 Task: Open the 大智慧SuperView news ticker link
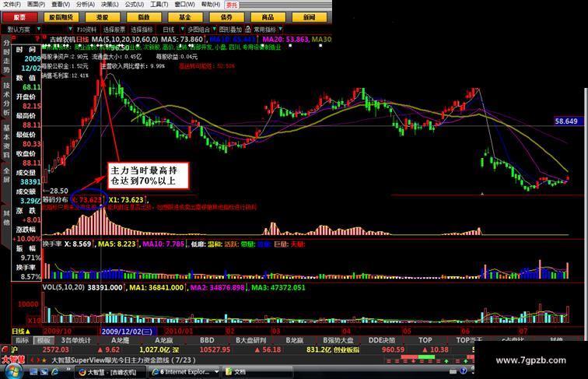tap(124, 360)
